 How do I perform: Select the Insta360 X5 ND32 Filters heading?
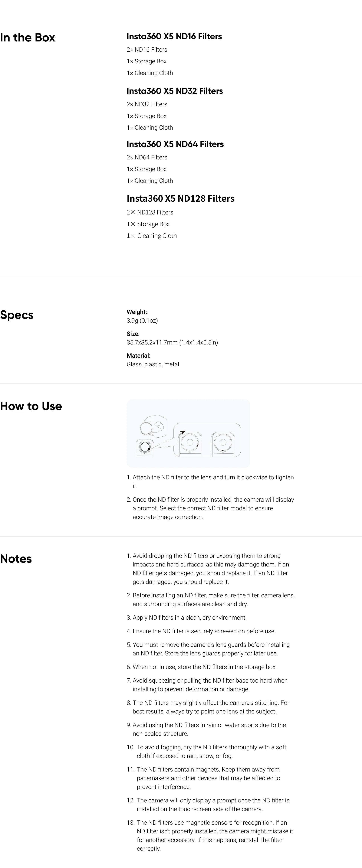[x=175, y=91]
